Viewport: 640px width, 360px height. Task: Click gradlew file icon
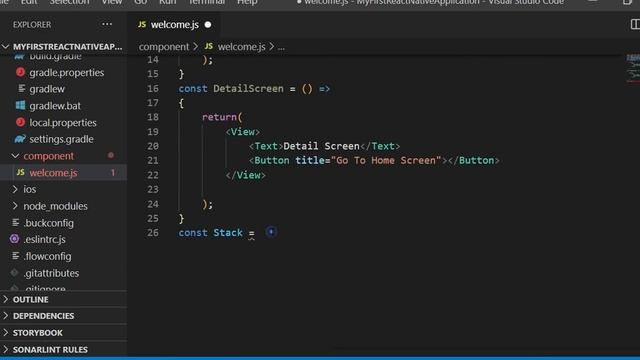coord(21,89)
